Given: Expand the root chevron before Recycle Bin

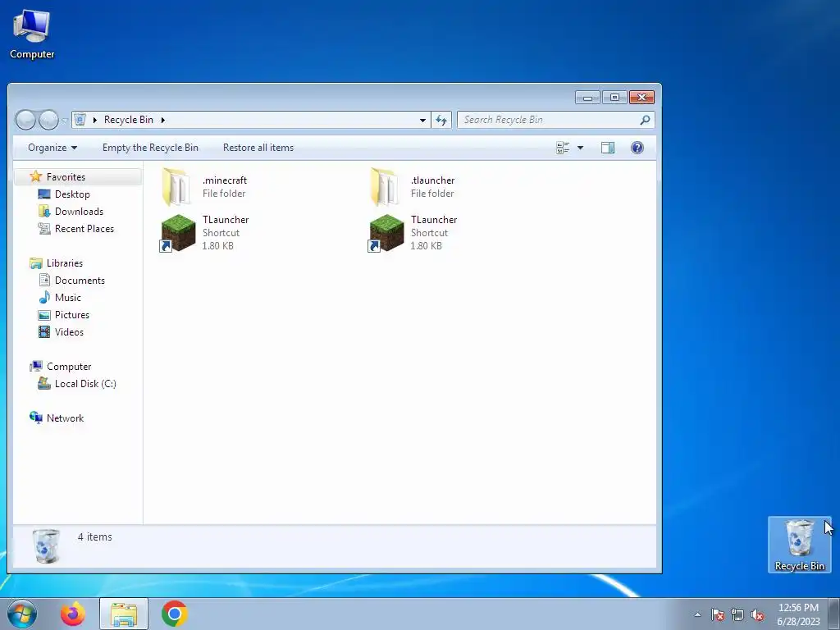Looking at the screenshot, I should 95,120.
